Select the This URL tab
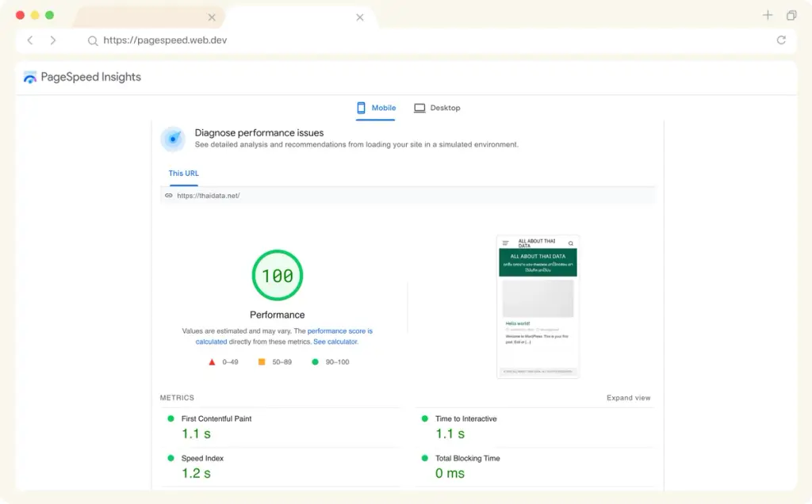 pyautogui.click(x=183, y=174)
